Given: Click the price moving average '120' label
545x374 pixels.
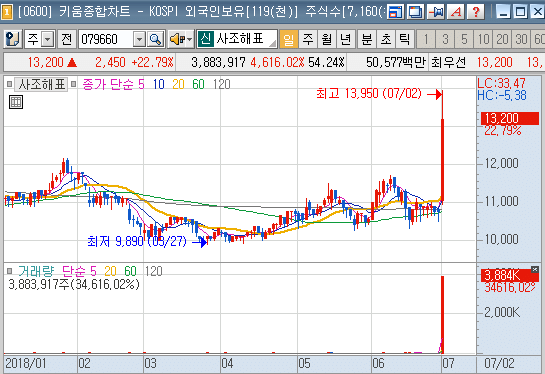Looking at the screenshot, I should point(222,84).
